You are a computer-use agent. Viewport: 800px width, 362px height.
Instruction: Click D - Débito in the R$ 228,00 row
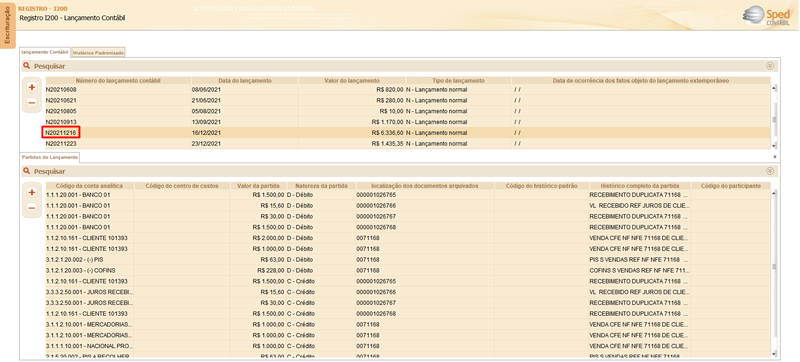(x=300, y=270)
